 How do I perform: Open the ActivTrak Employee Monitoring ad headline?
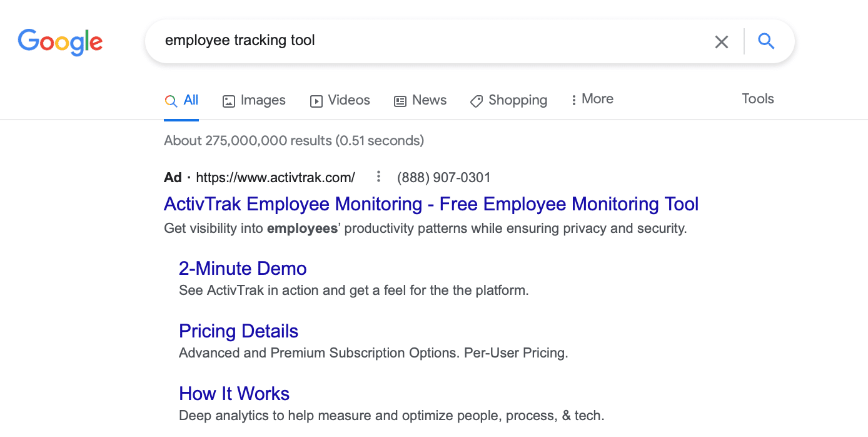pos(431,204)
